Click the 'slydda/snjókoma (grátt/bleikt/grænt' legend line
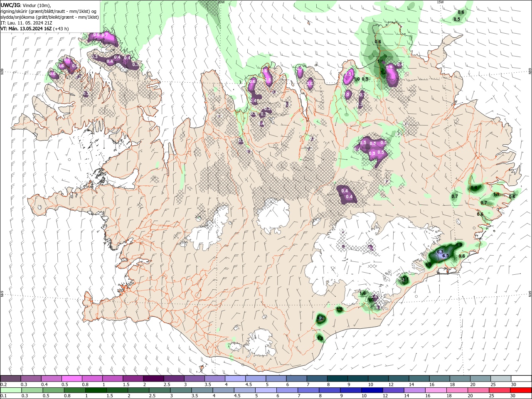This screenshot has width=532, height=399. tap(49, 17)
